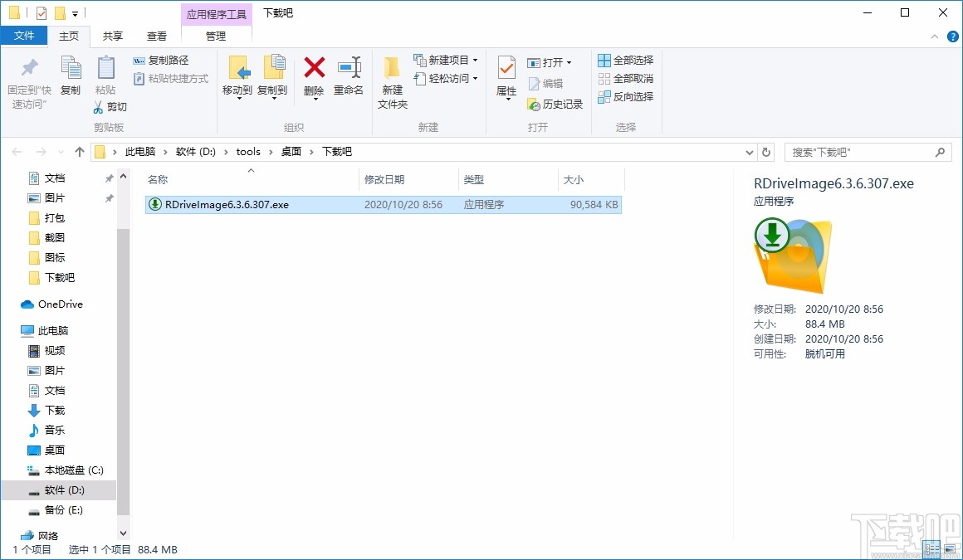Screen dimensions: 963x560
Task: Open the 新建文件夹 (New Folder) icon
Action: 391,79
